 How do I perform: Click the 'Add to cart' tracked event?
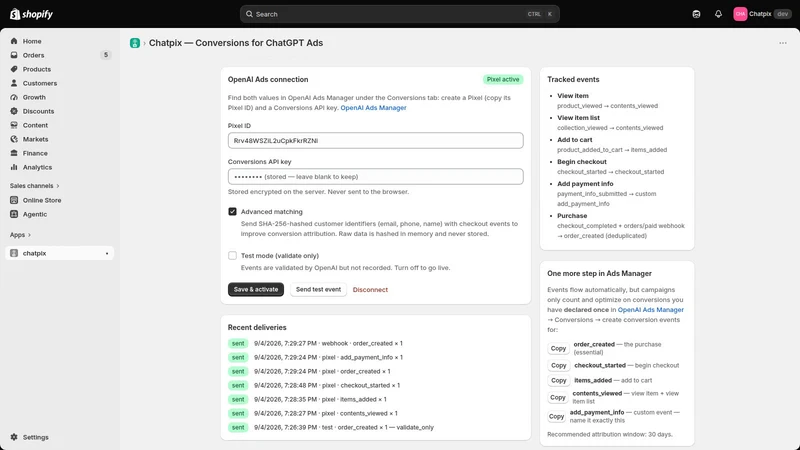(x=574, y=140)
